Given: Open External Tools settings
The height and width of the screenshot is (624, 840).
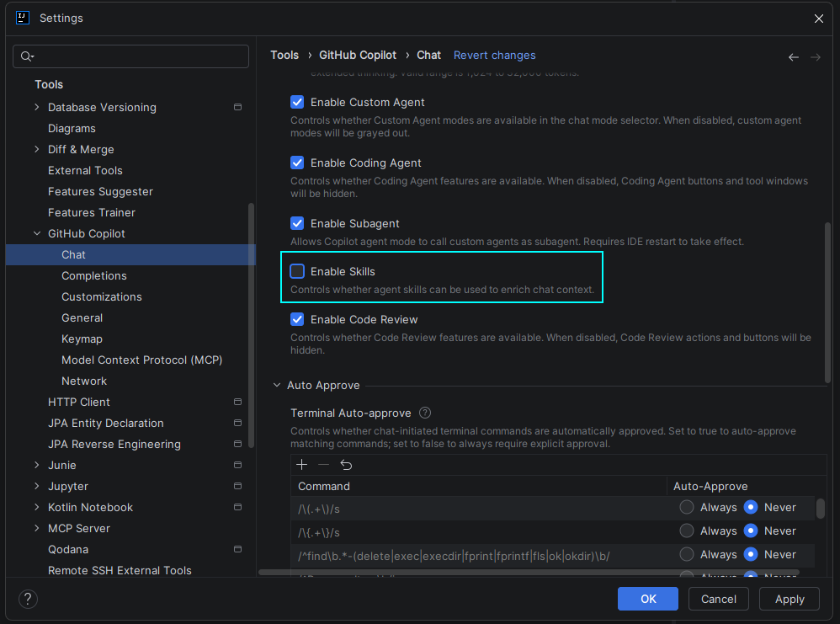Looking at the screenshot, I should pyautogui.click(x=85, y=170).
